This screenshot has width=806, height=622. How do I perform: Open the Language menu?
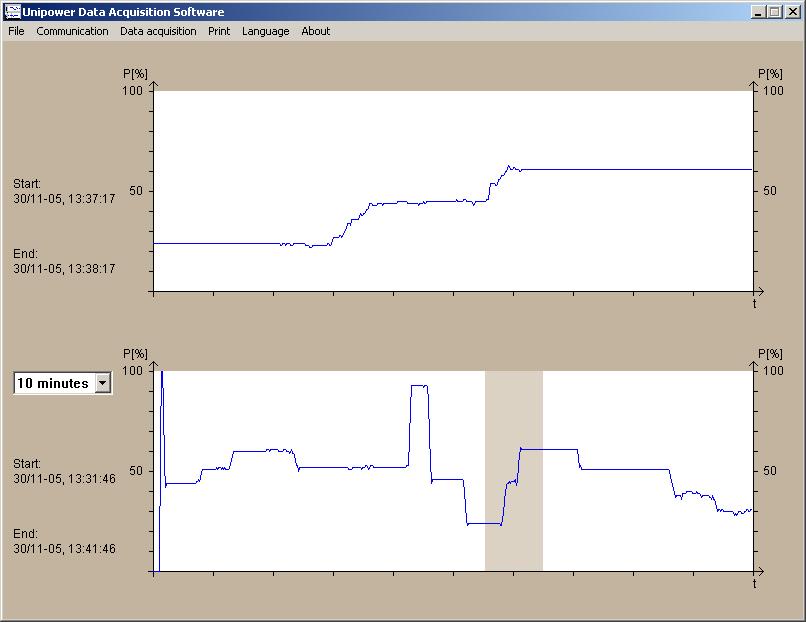265,31
